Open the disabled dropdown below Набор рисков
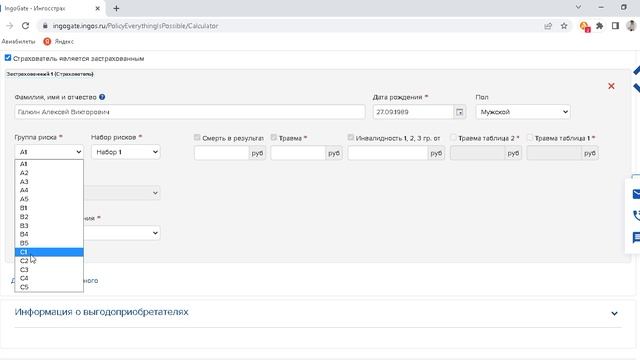 click(x=122, y=193)
